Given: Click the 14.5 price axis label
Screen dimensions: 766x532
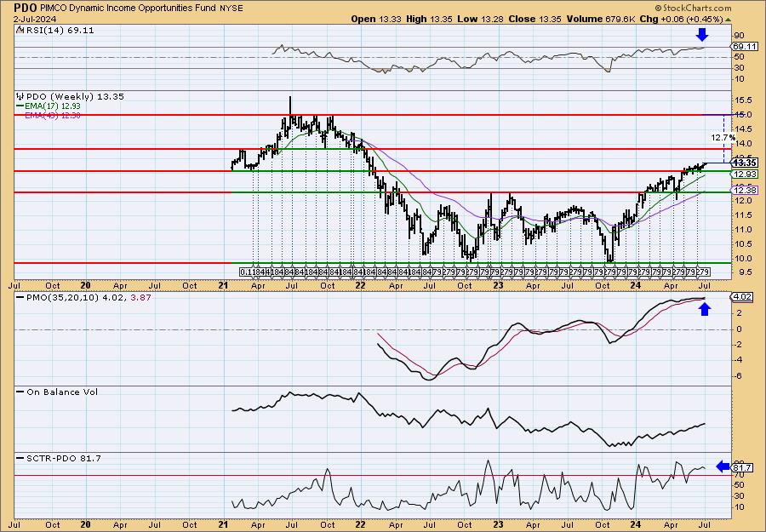Looking at the screenshot, I should coord(742,129).
